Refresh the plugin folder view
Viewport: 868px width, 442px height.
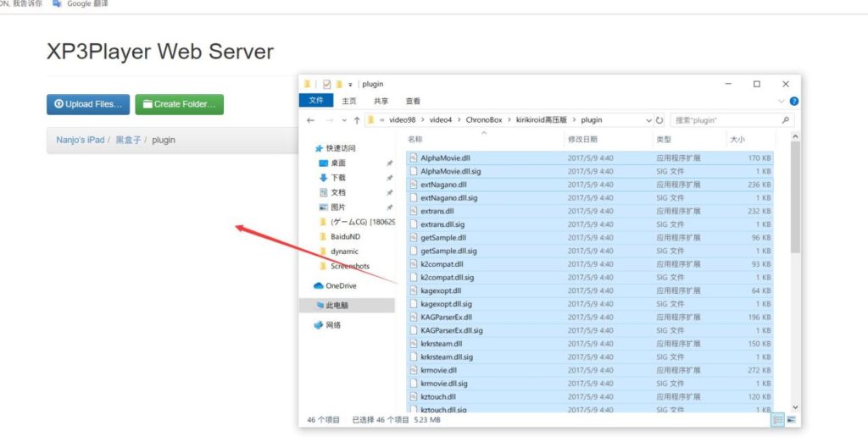point(659,120)
